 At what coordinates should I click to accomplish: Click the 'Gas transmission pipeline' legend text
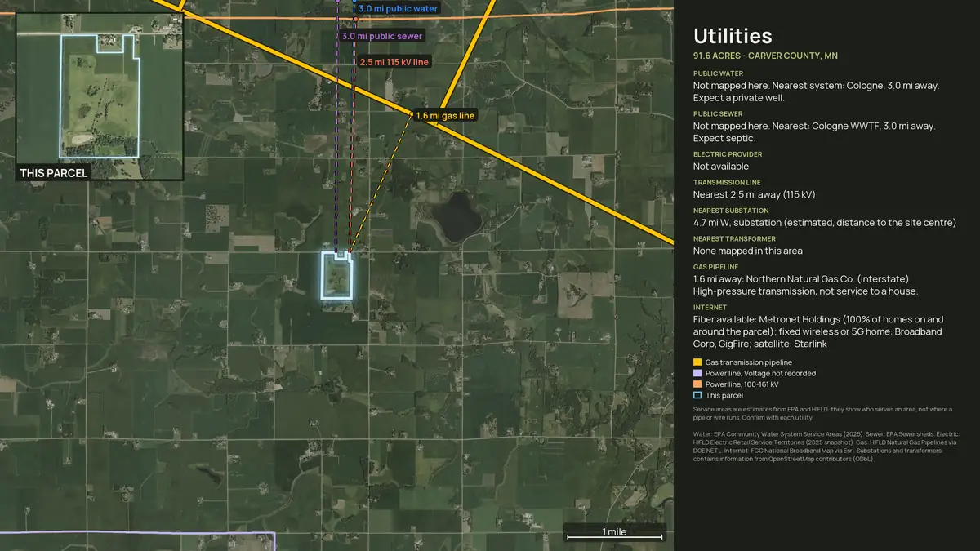[x=749, y=362]
